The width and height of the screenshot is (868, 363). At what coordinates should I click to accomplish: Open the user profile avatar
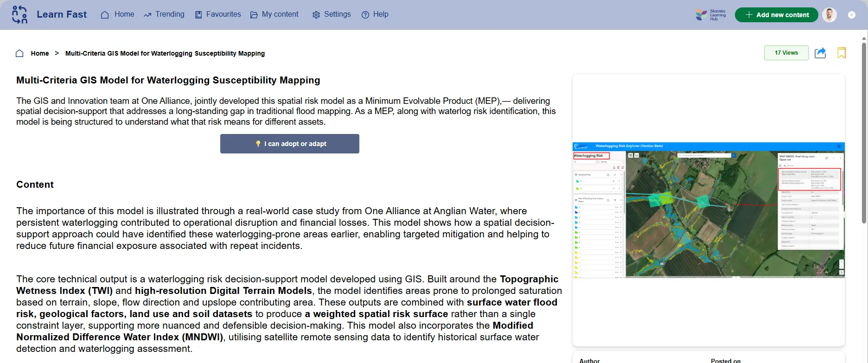tap(829, 15)
